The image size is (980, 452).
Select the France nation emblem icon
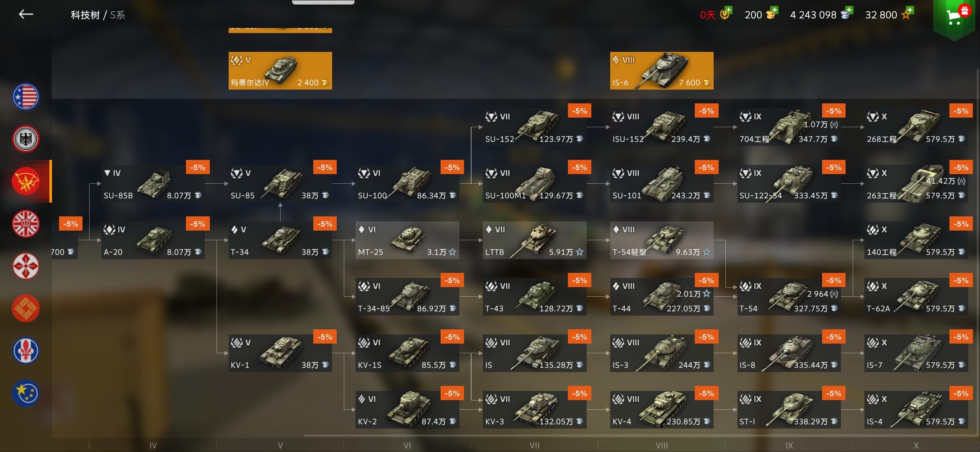pos(26,351)
